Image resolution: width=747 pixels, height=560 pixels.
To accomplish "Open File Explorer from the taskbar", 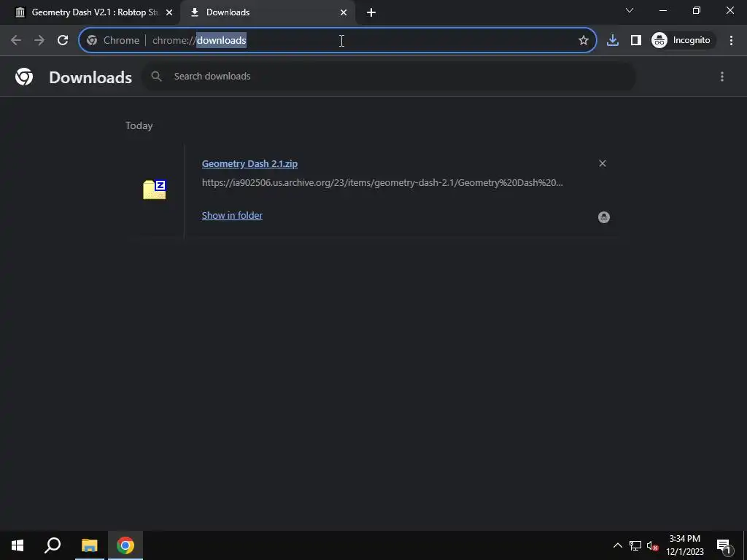I will pyautogui.click(x=89, y=545).
